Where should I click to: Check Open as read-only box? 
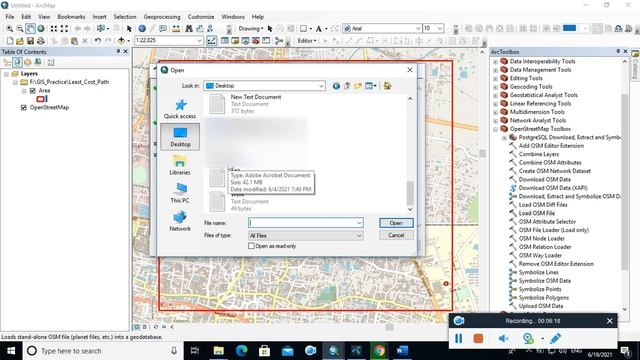[251, 246]
